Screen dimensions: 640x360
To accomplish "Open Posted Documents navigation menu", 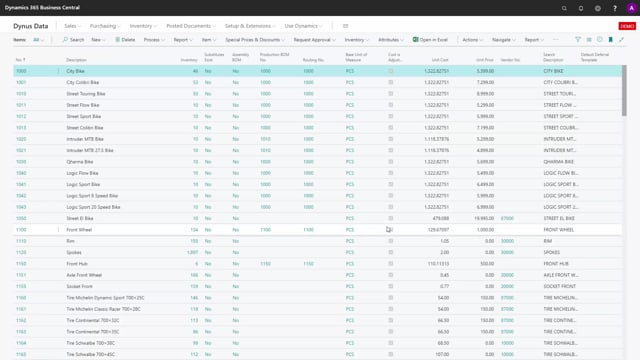I will 191,26.
